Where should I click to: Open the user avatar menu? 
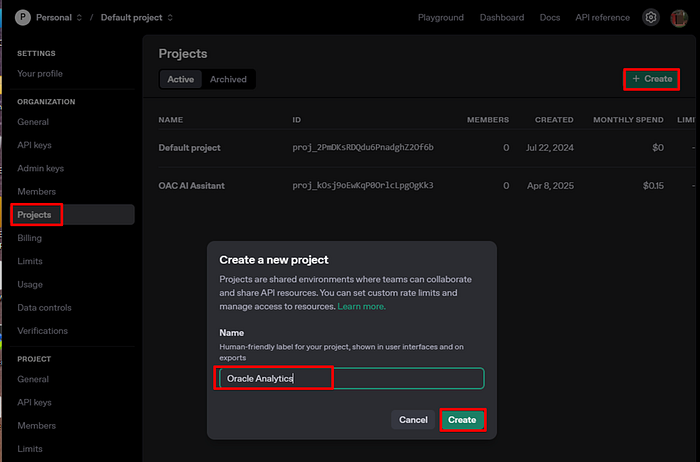679,18
